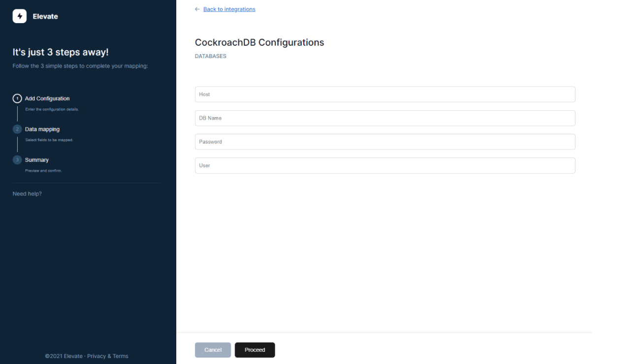This screenshot has width=639, height=364.
Task: Select the step 2 circle icon
Action: [x=17, y=129]
